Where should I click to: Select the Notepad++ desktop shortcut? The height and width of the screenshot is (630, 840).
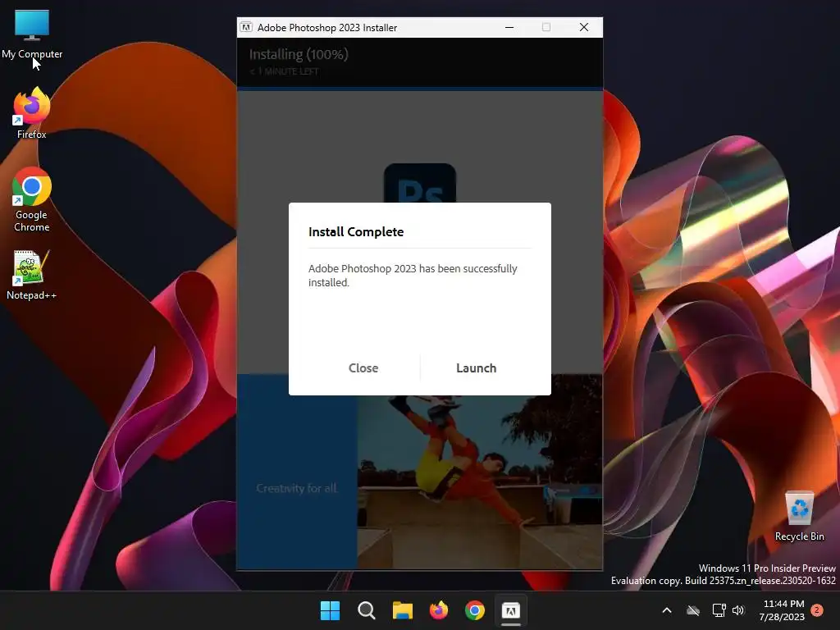(x=32, y=275)
